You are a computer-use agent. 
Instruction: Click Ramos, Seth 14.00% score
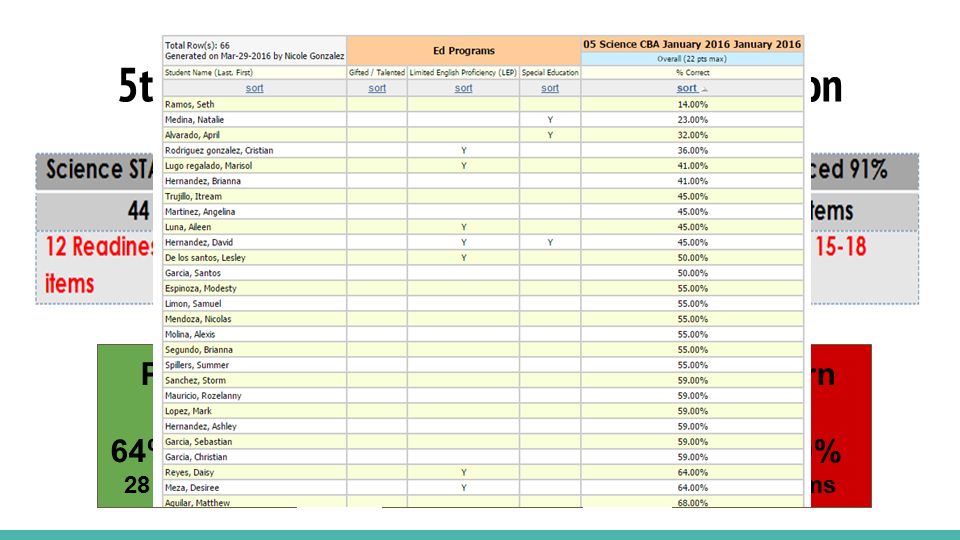(692, 104)
